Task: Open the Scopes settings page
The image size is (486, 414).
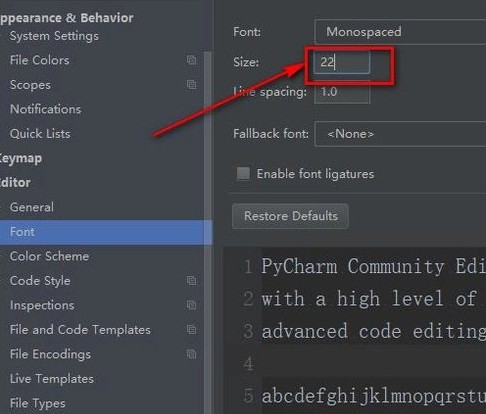Action: coord(30,85)
